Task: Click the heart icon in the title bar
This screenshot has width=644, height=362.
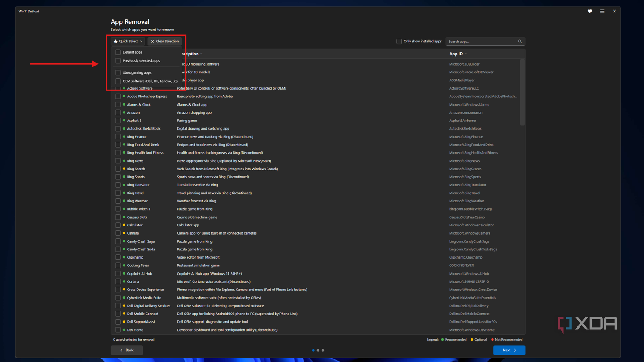Action: point(590,11)
